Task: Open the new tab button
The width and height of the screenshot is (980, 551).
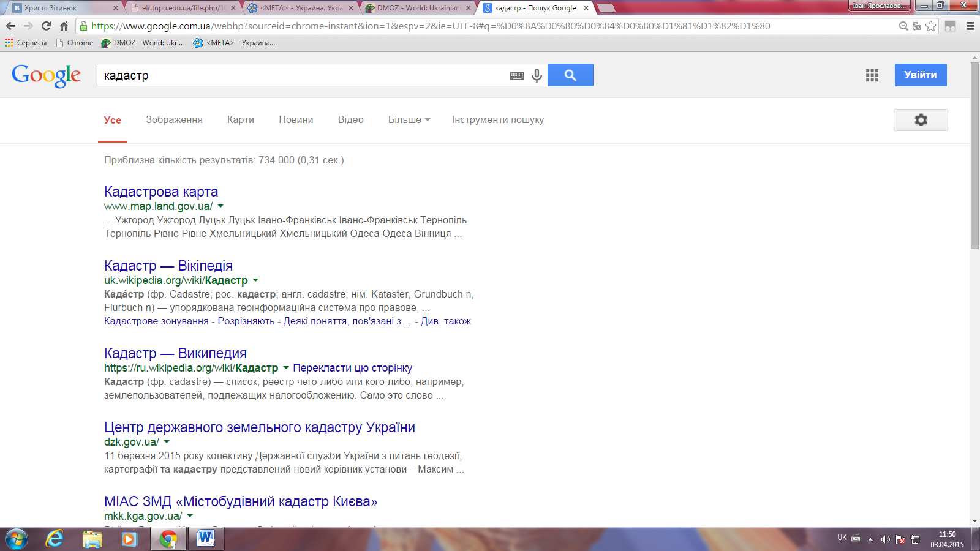Action: tap(606, 8)
